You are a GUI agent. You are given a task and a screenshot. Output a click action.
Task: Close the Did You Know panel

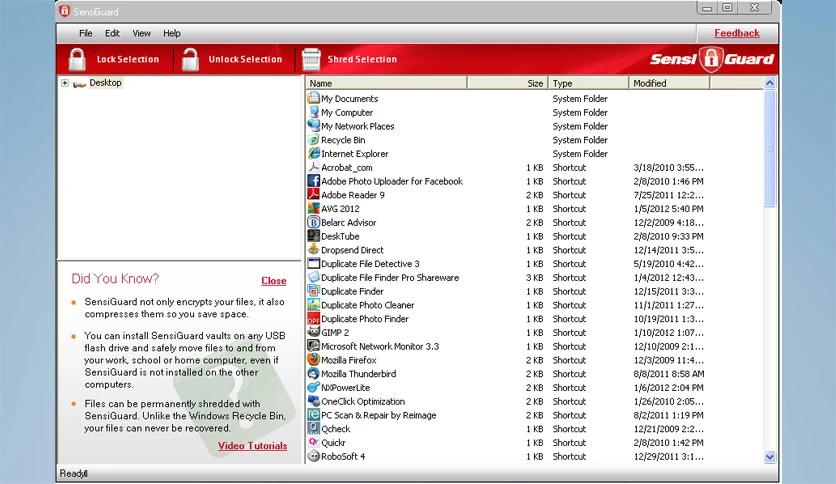pyautogui.click(x=274, y=280)
